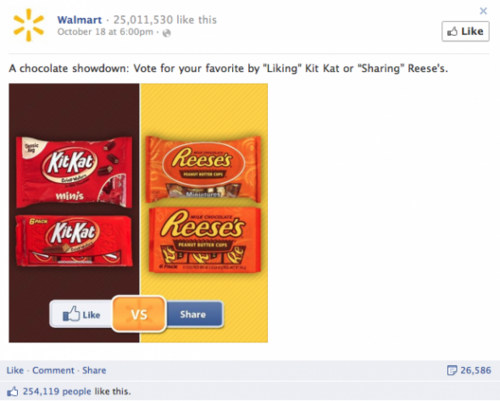Click the Like link below the photo
500x401 pixels.
click(15, 370)
